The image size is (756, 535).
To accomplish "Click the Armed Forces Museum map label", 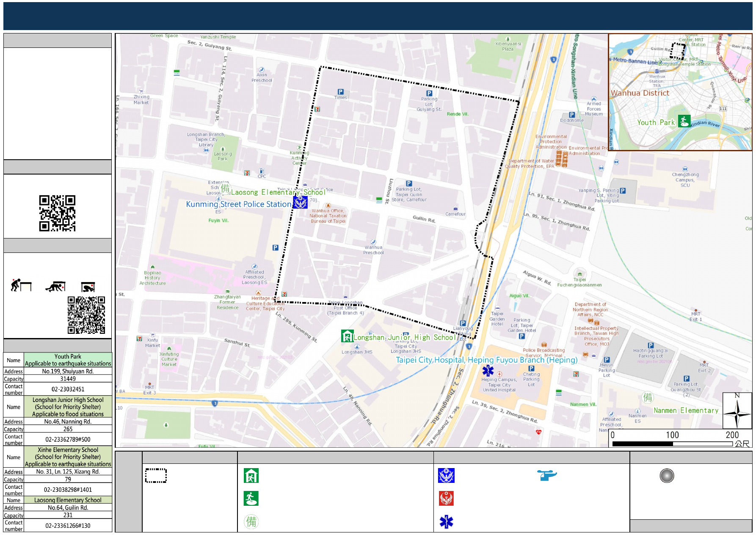I will [x=594, y=108].
